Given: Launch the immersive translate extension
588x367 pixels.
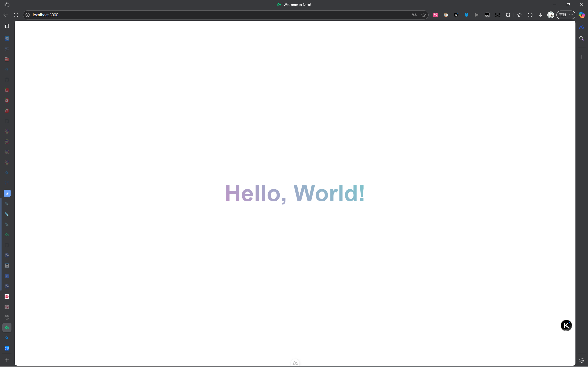Looking at the screenshot, I should tap(435, 15).
